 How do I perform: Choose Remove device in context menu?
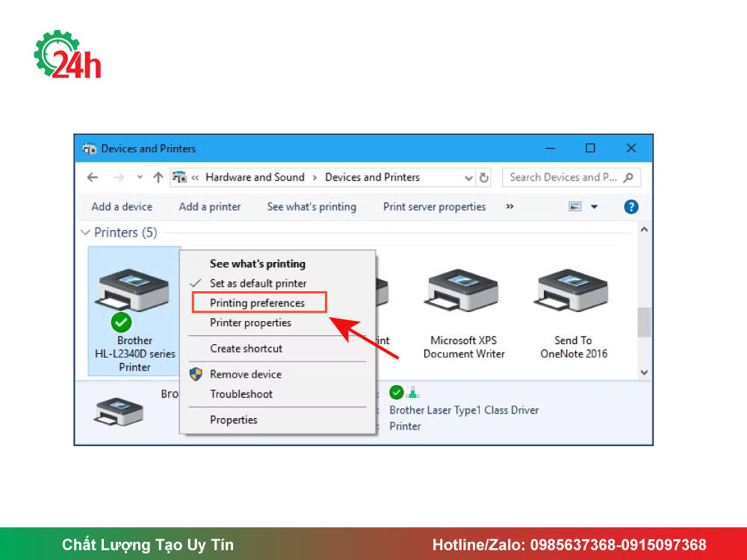coord(246,374)
